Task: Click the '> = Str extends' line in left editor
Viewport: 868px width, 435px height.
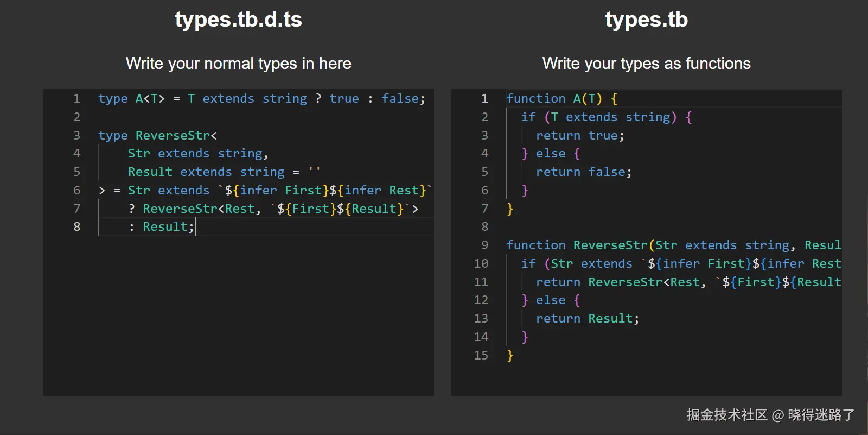Action: 265,191
